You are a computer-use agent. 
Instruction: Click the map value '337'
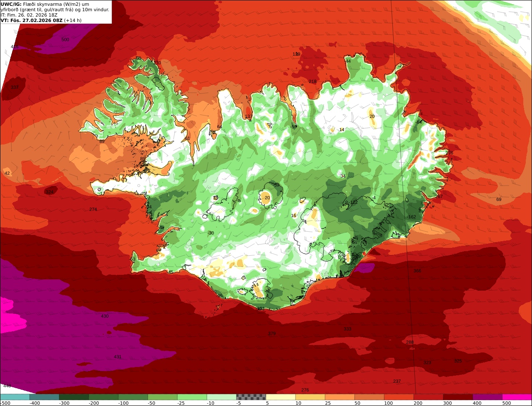pyautogui.click(x=15, y=87)
